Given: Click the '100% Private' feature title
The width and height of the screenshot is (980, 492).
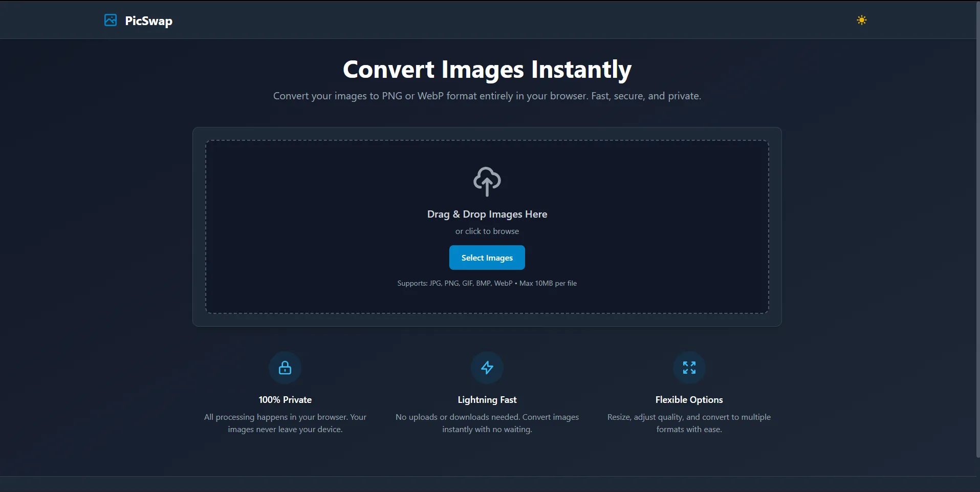Looking at the screenshot, I should tap(285, 400).
